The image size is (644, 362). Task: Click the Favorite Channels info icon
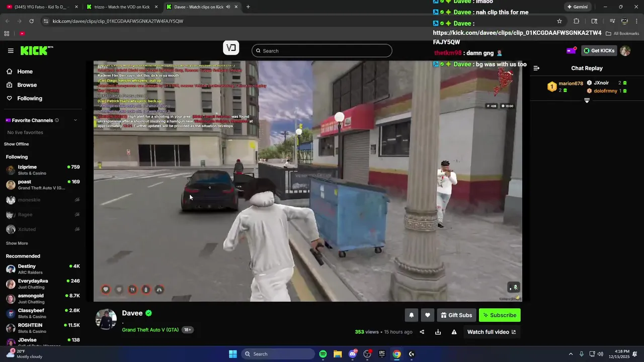[57, 120]
